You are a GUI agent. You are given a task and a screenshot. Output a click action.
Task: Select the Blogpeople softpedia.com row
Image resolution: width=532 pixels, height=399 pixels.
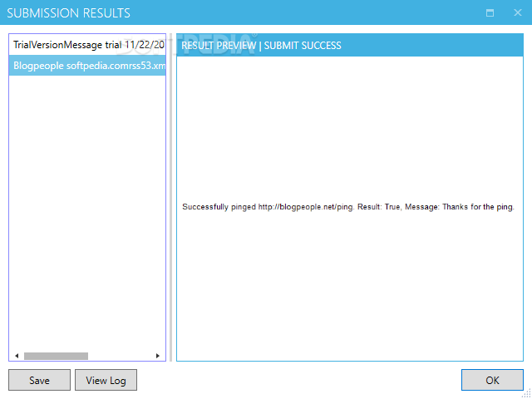(87, 66)
